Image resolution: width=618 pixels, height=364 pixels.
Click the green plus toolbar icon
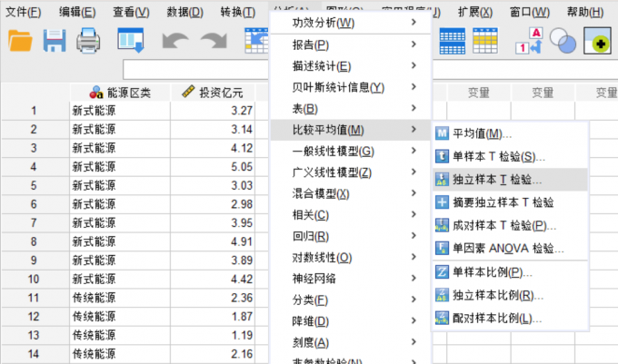(597, 41)
